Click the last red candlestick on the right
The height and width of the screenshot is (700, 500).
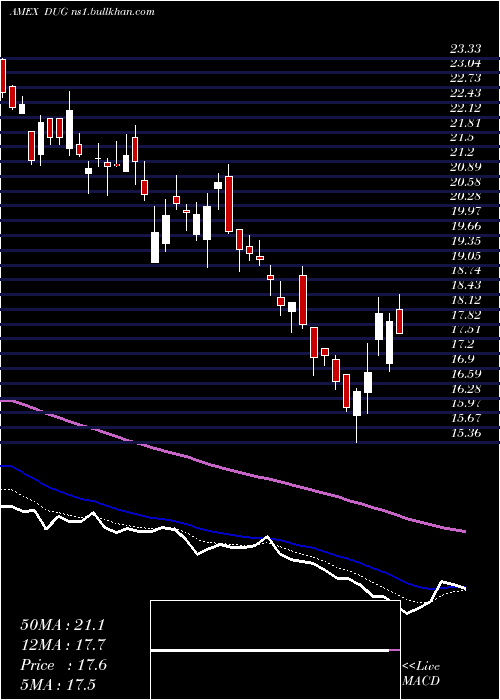[x=400, y=321]
